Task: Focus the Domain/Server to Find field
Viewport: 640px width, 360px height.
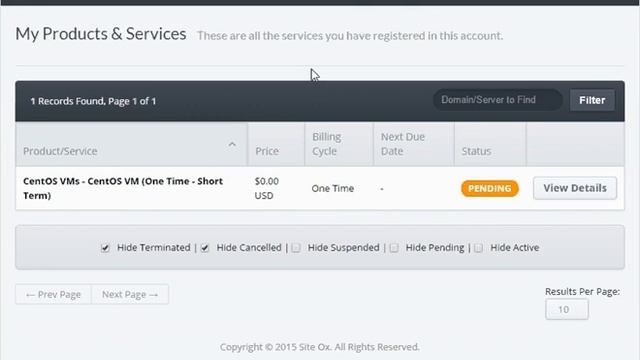Action: pyautogui.click(x=498, y=100)
